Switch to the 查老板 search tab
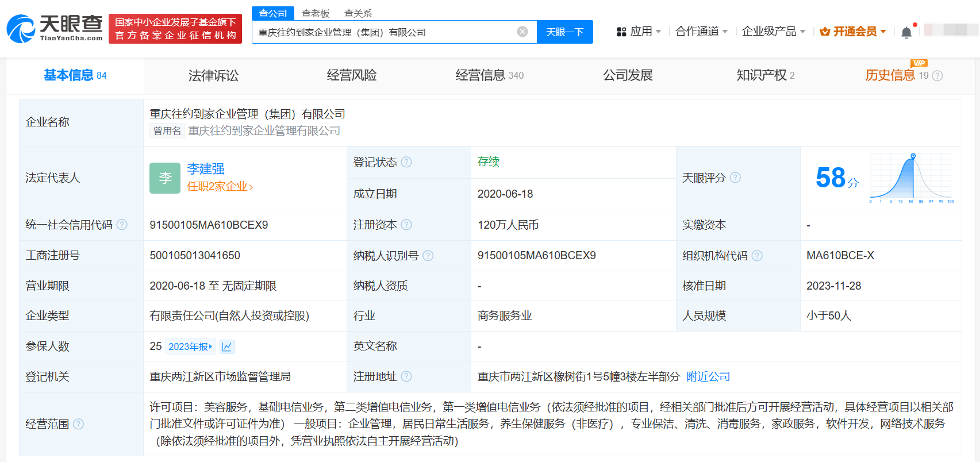The image size is (980, 462). pyautogui.click(x=316, y=13)
